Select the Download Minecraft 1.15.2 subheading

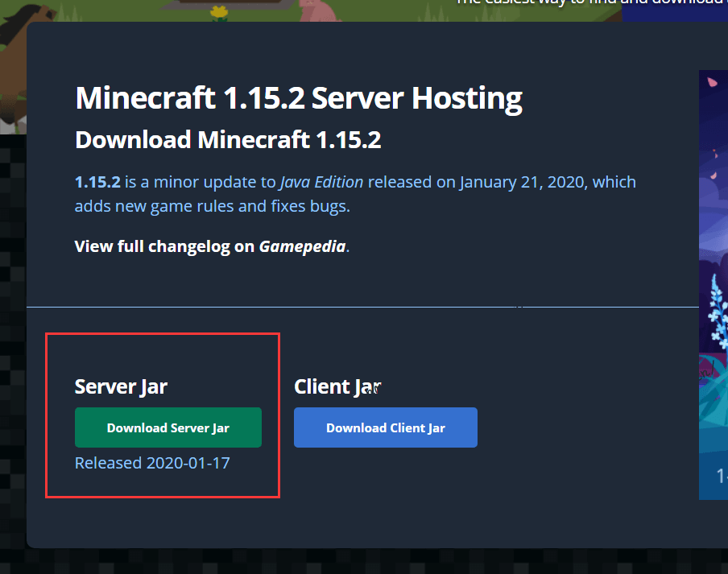pyautogui.click(x=227, y=140)
